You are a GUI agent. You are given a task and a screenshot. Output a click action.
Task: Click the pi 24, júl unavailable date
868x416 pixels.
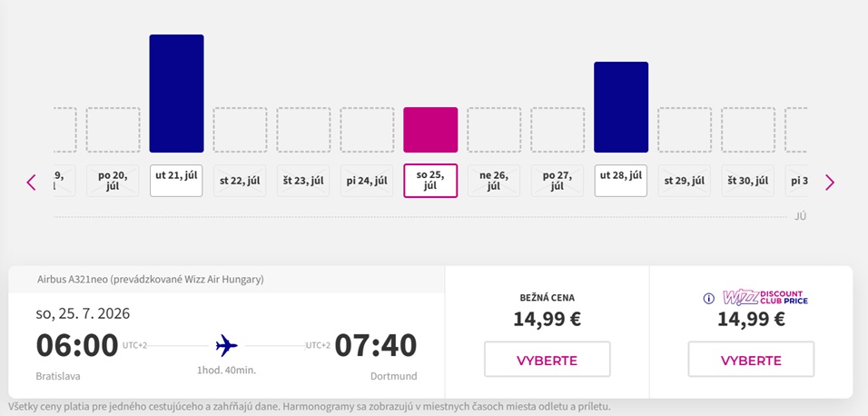pyautogui.click(x=367, y=181)
